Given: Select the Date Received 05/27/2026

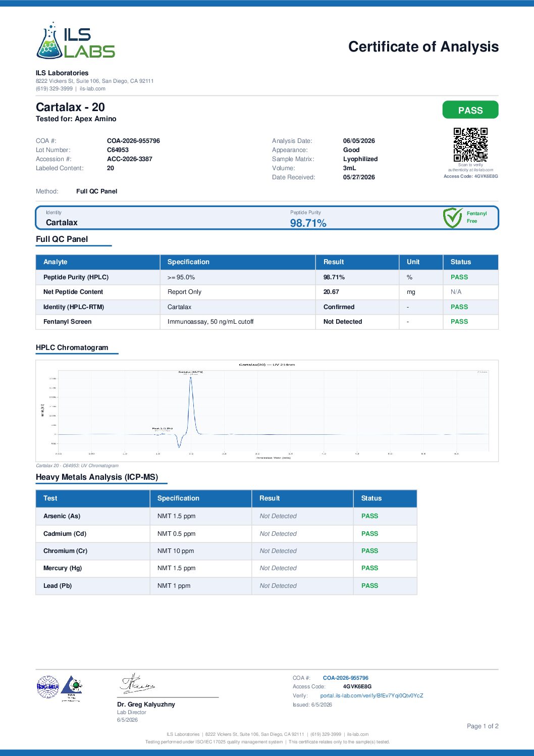Looking at the screenshot, I should [359, 177].
